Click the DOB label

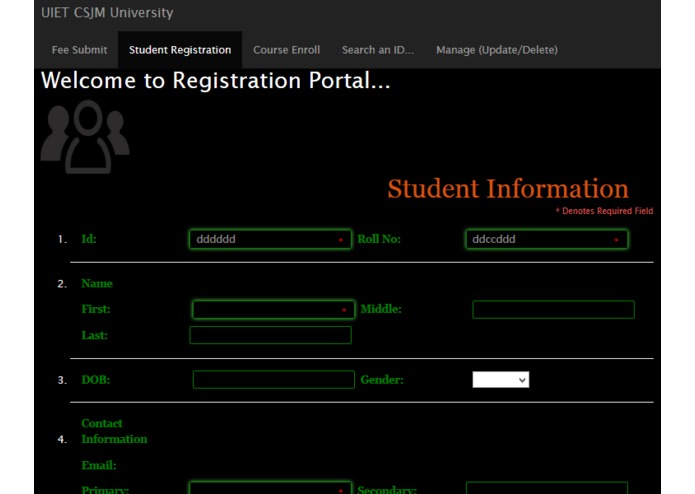tap(95, 380)
